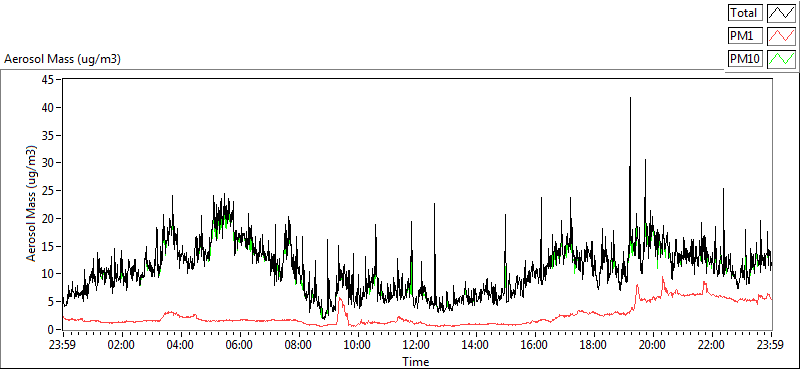
Task: Click the vertical axis label Aerosol Mass
Action: (x=32, y=204)
